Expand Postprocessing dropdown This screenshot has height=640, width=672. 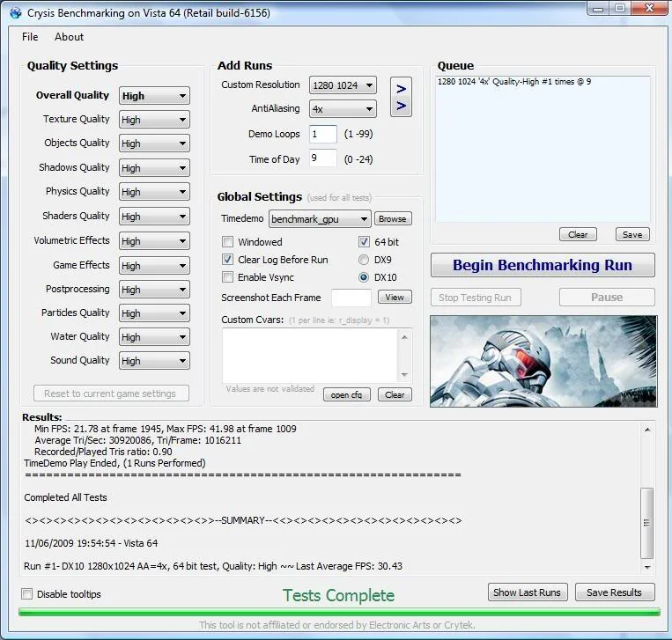(x=154, y=290)
